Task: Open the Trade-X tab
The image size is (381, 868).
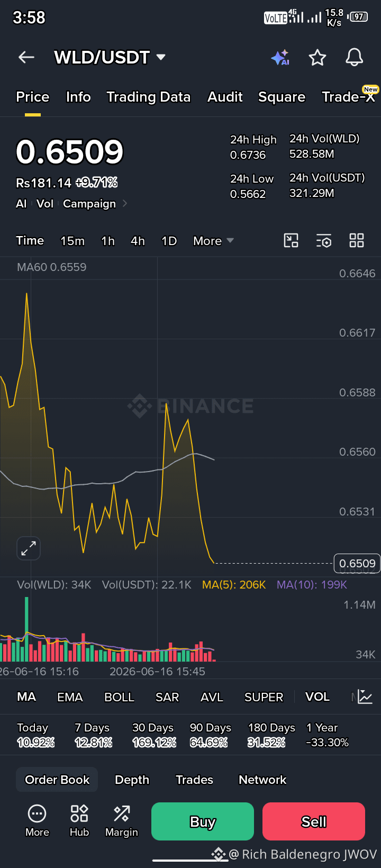Action: [x=349, y=97]
